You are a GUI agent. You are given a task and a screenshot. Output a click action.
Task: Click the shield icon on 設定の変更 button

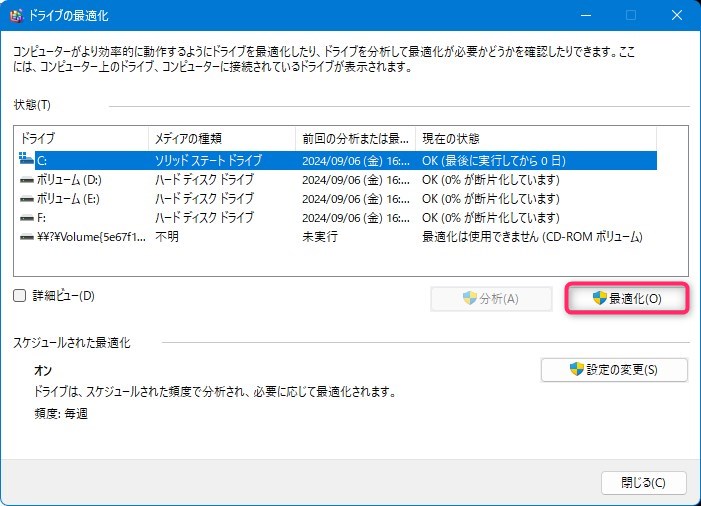tap(576, 370)
